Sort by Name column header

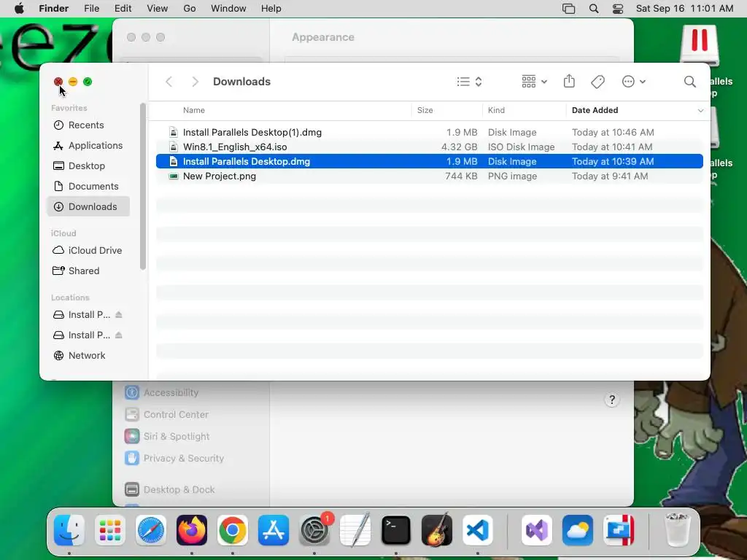coord(193,110)
